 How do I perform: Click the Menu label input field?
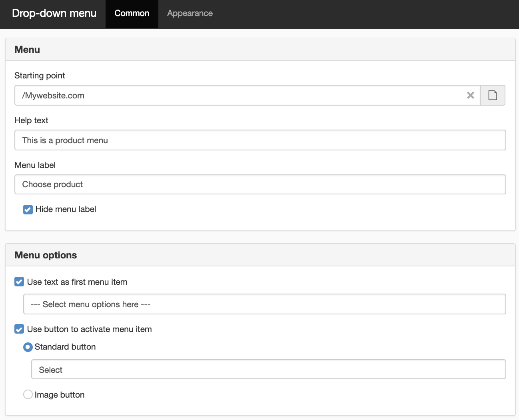point(260,184)
